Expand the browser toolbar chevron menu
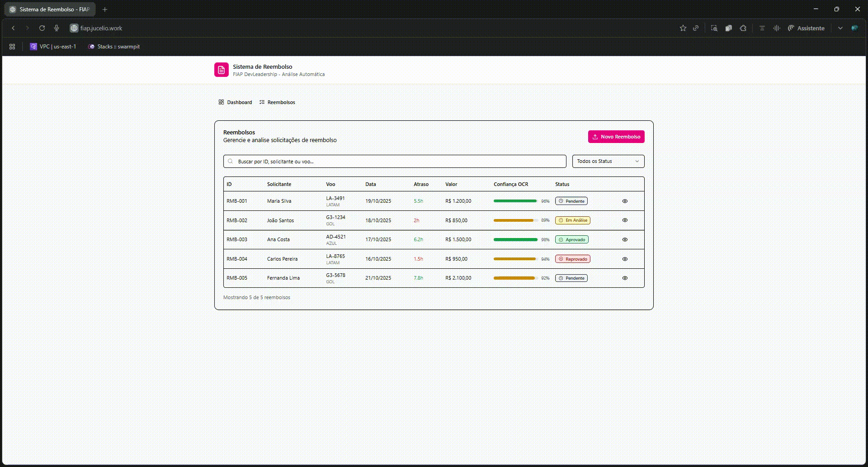The width and height of the screenshot is (868, 467). click(x=840, y=28)
